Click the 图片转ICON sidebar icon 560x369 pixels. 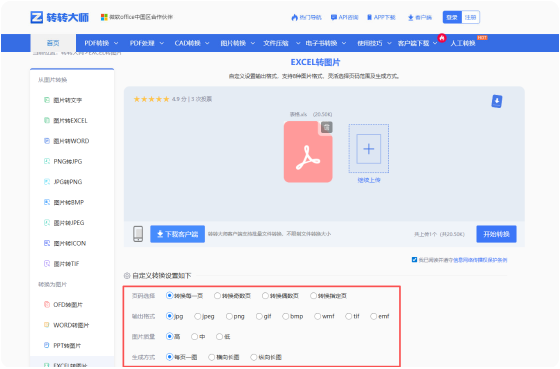click(x=47, y=243)
